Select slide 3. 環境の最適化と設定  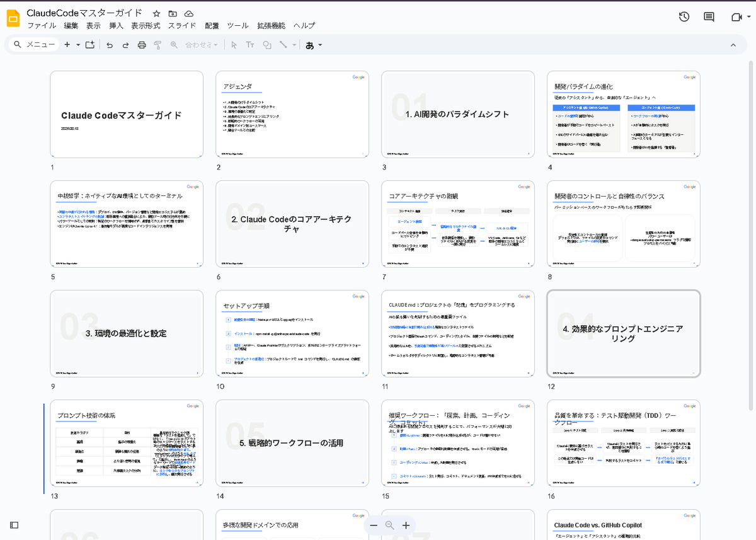click(127, 333)
